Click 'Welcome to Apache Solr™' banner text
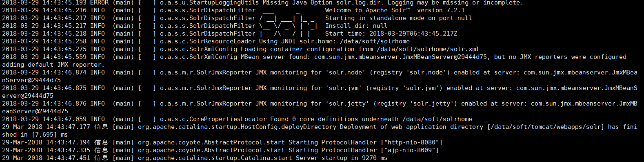This screenshot has height=162, width=644. point(367,10)
